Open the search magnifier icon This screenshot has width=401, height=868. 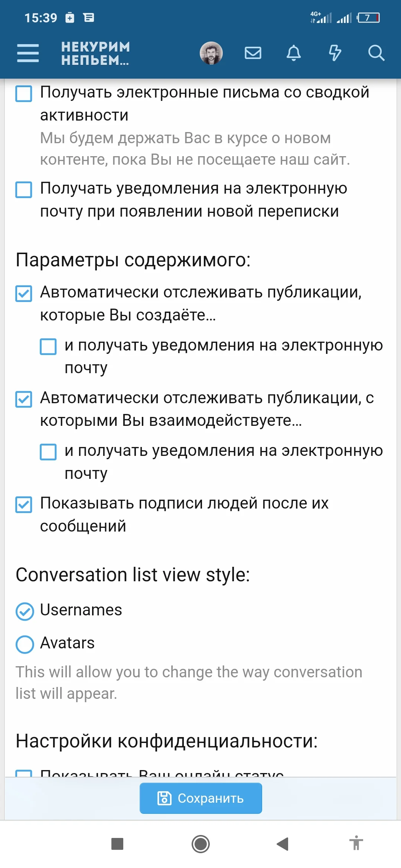coord(376,53)
